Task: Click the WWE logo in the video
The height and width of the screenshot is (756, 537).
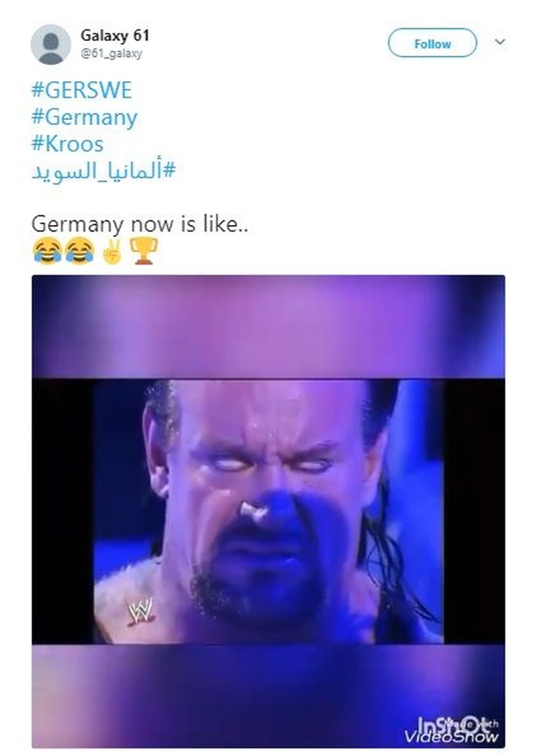Action: coord(140,612)
